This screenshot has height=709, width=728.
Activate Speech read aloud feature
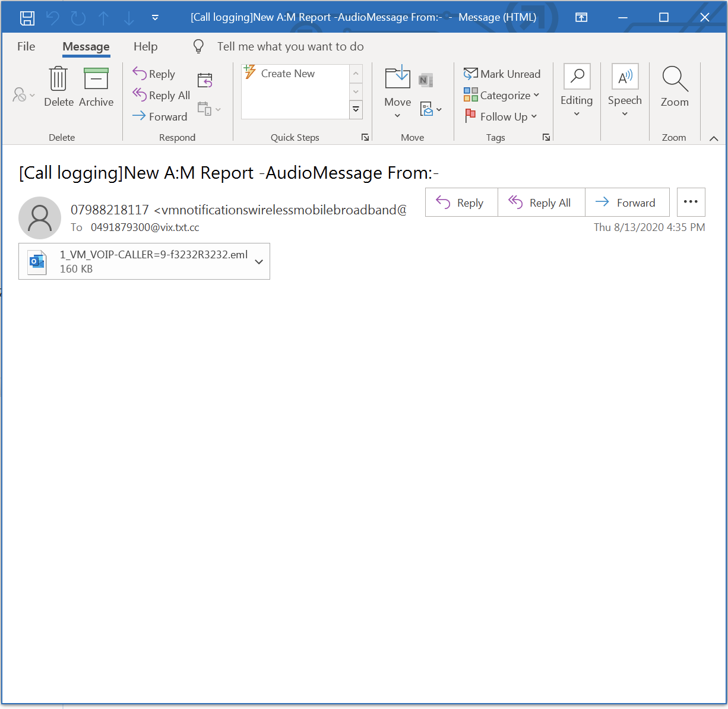625,86
